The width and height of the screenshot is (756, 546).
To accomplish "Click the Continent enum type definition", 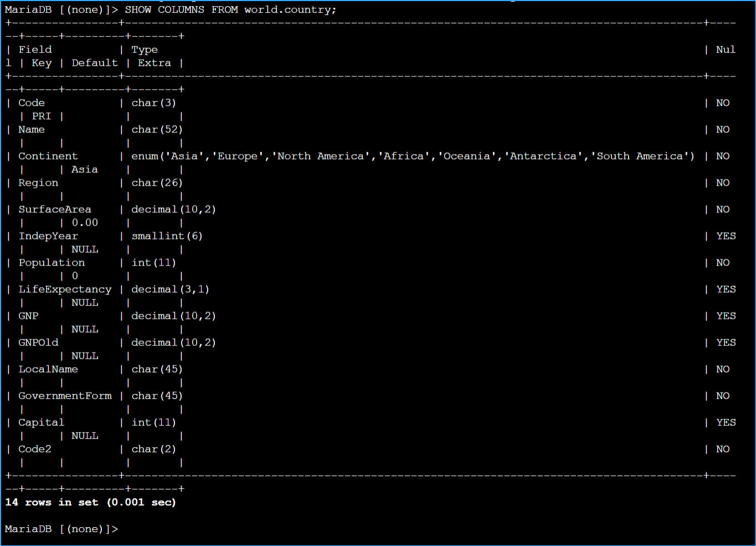I will pos(413,156).
